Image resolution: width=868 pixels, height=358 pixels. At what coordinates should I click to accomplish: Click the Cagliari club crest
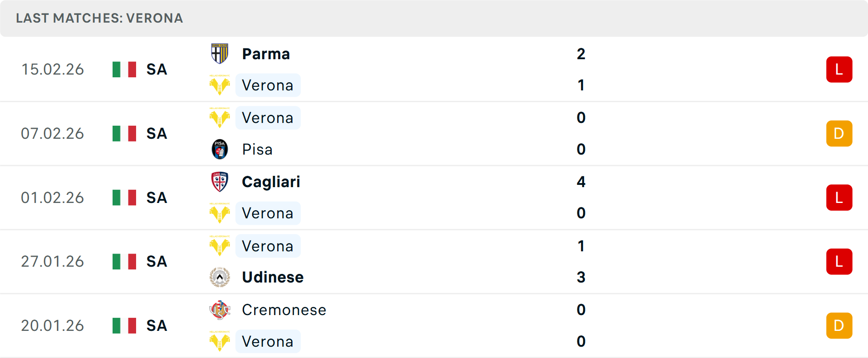220,182
